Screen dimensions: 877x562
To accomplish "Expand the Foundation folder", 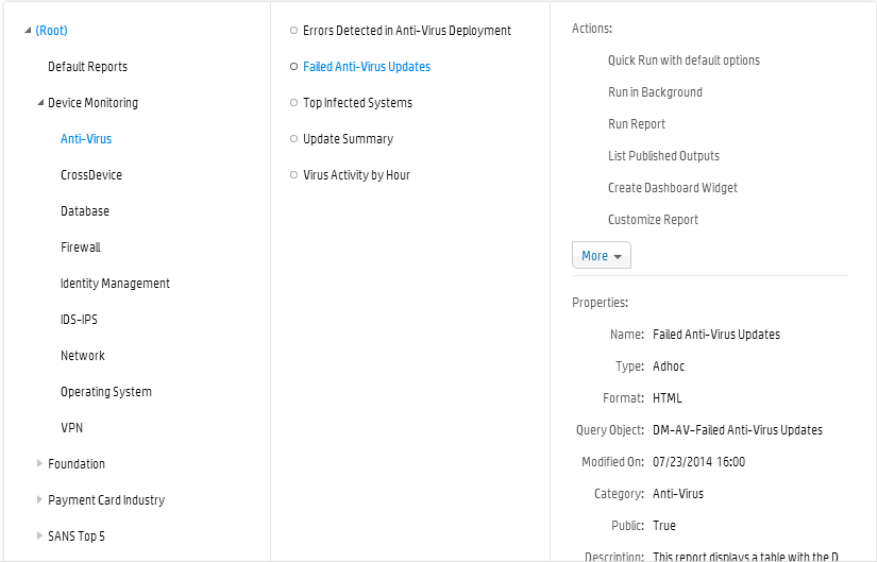I will tap(40, 464).
